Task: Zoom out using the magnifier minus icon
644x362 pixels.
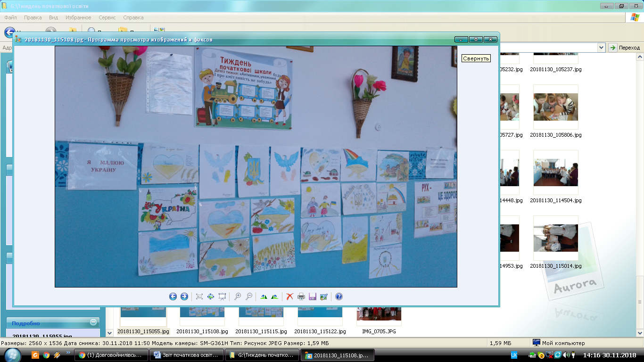Action: [x=249, y=296]
